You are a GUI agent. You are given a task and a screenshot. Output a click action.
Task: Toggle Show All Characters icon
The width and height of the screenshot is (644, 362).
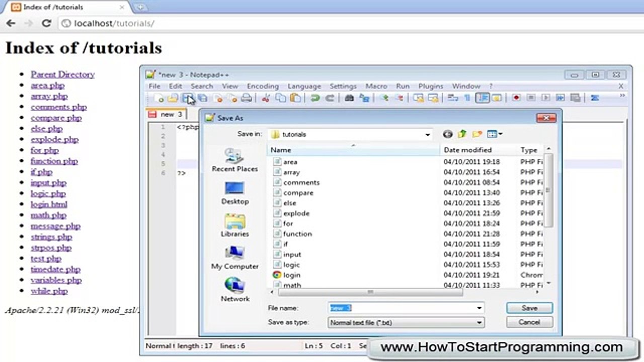coord(467,98)
